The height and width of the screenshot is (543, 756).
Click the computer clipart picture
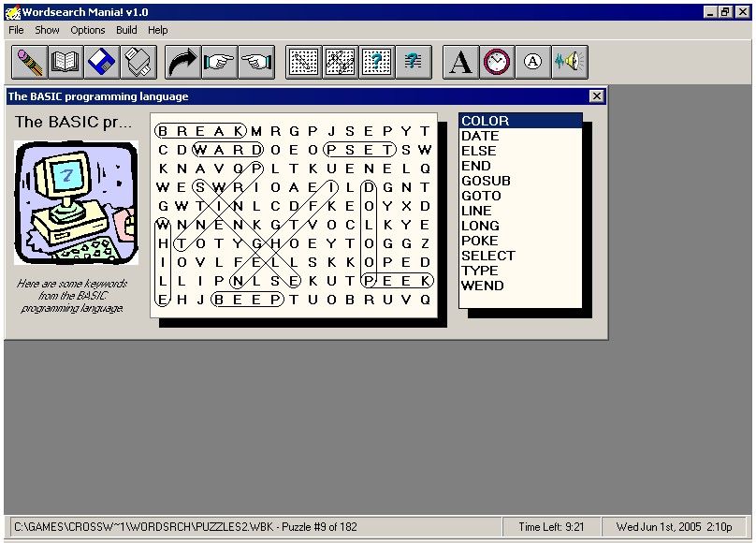pos(77,204)
